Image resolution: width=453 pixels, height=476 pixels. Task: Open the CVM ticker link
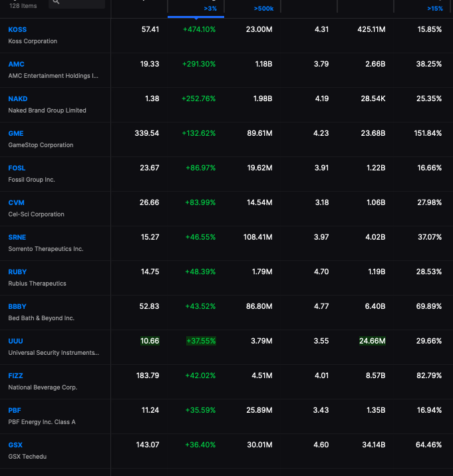[17, 202]
